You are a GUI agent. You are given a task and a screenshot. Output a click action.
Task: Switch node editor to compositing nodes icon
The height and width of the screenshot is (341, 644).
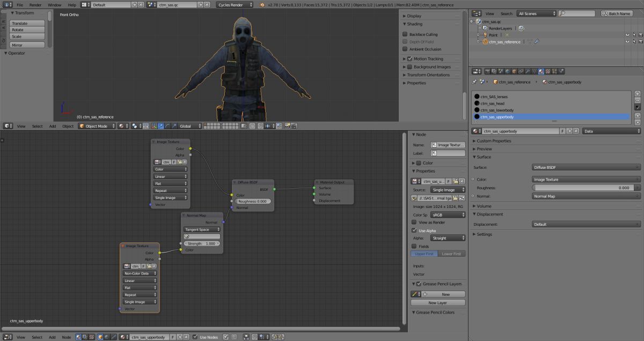(x=85, y=337)
